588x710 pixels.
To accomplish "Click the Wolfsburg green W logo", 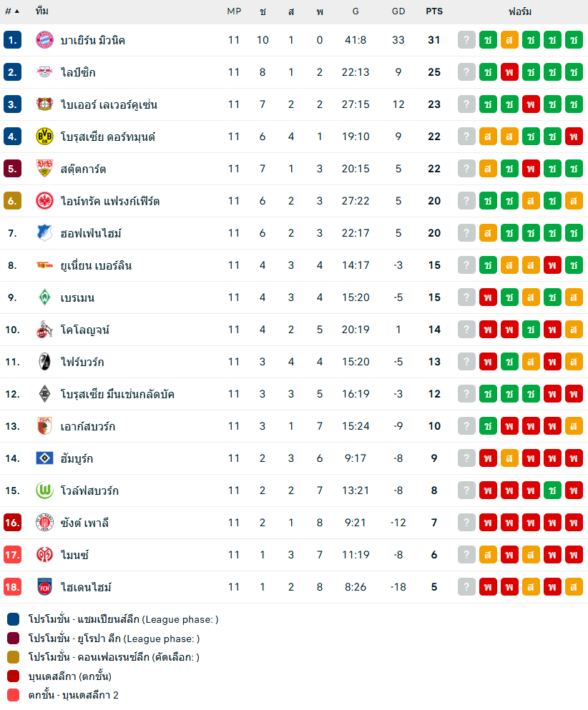I will [x=45, y=490].
